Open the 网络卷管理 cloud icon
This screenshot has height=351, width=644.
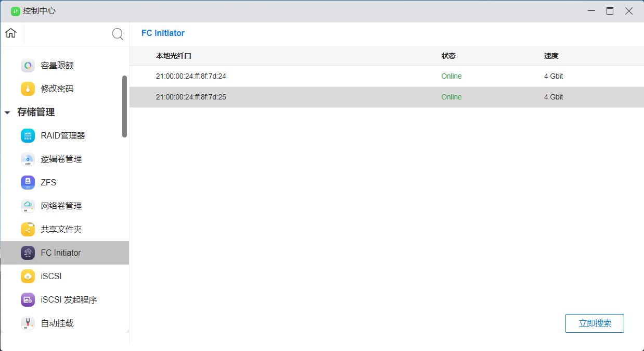click(28, 206)
